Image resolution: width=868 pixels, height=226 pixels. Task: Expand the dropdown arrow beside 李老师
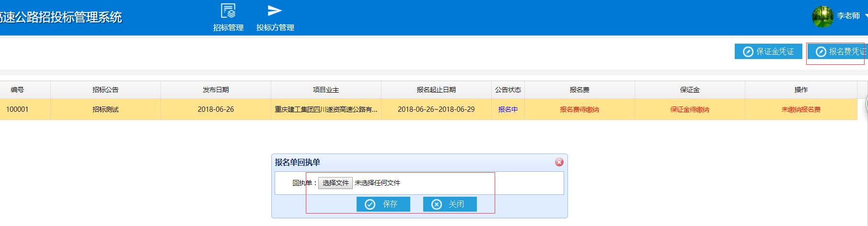click(x=866, y=16)
